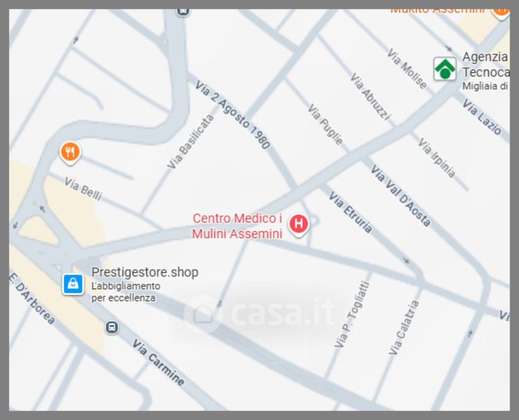Click the Via 2 Agosto 1980 street label
Screen dimensions: 519x420
pyautogui.click(x=233, y=114)
